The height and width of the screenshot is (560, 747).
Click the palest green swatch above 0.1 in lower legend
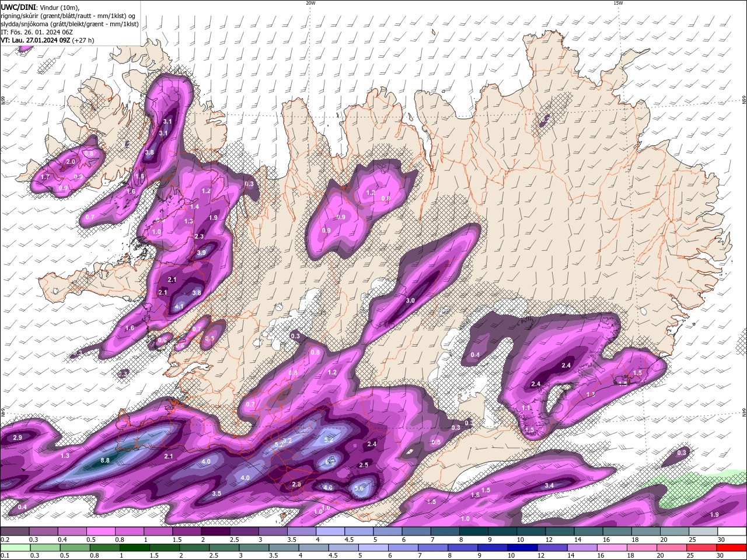click(x=15, y=547)
